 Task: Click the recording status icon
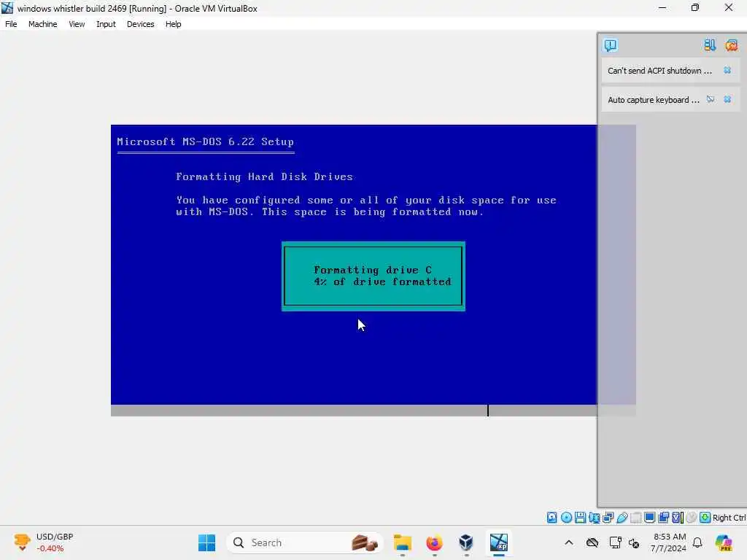[664, 518]
